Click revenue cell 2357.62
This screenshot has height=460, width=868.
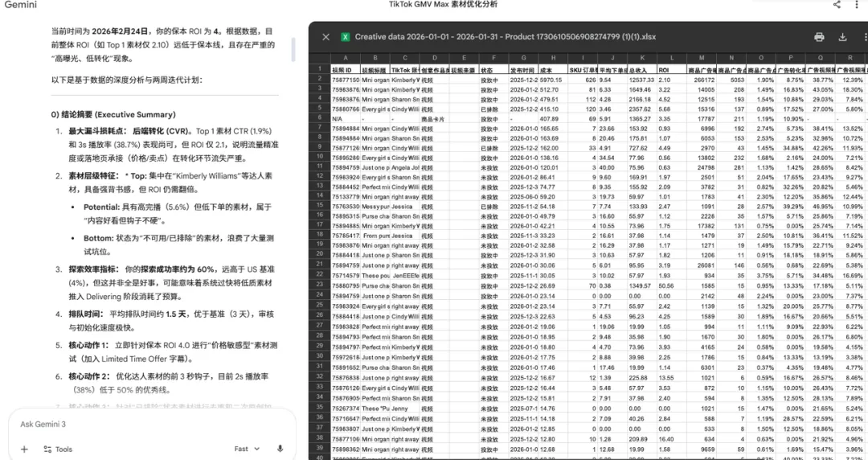pyautogui.click(x=641, y=109)
